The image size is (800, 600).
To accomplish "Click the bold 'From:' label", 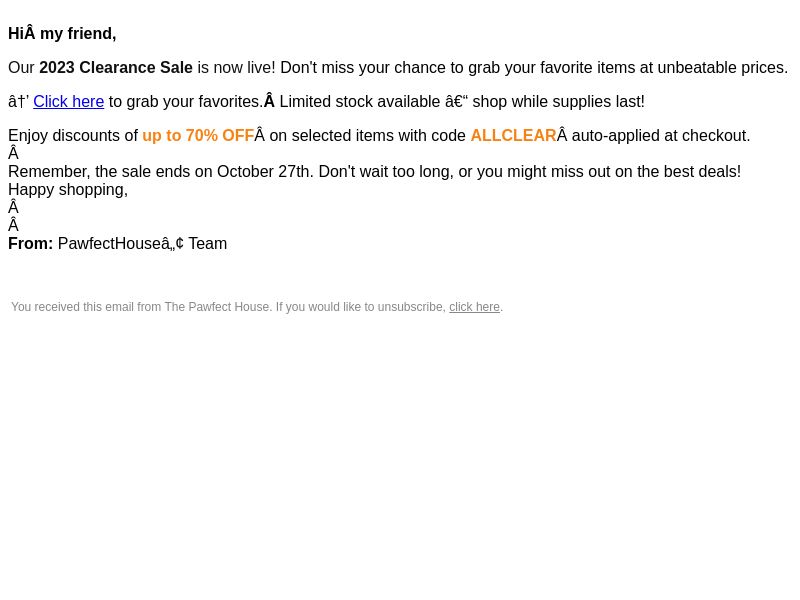I will [31, 244].
